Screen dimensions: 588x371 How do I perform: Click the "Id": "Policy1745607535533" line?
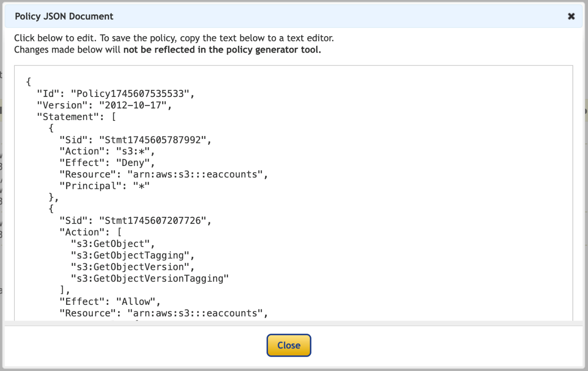116,94
